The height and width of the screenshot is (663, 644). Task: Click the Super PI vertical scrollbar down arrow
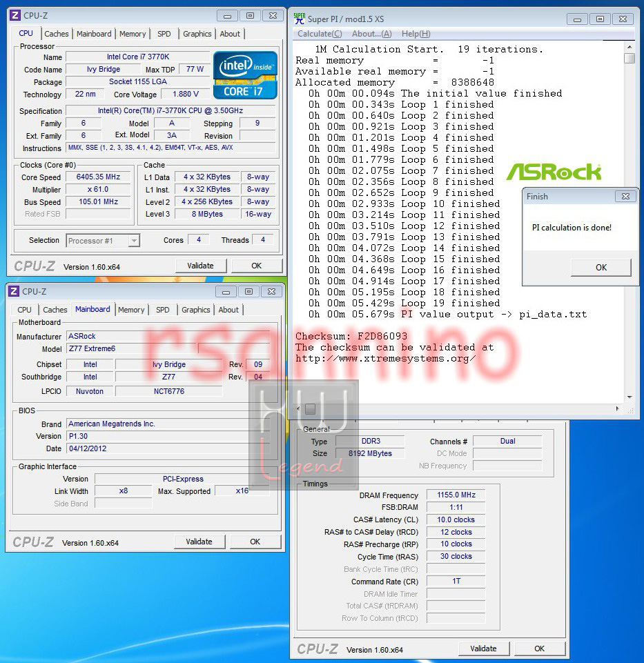point(630,397)
